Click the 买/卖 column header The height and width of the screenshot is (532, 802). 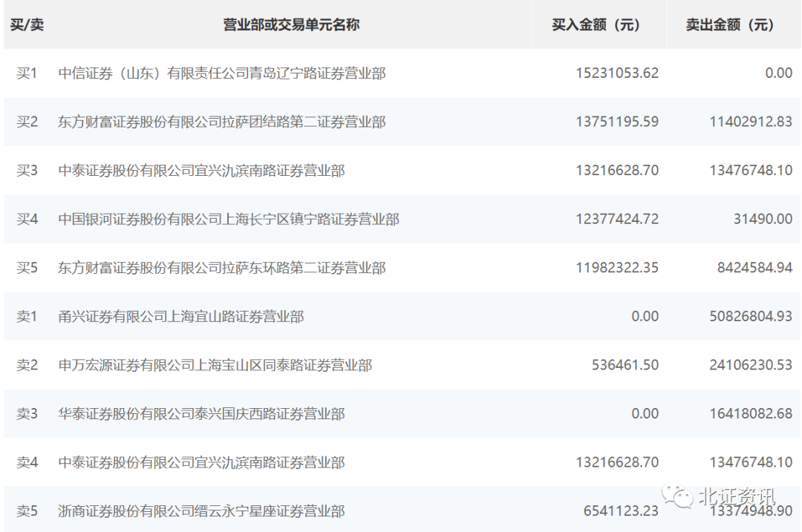point(27,25)
